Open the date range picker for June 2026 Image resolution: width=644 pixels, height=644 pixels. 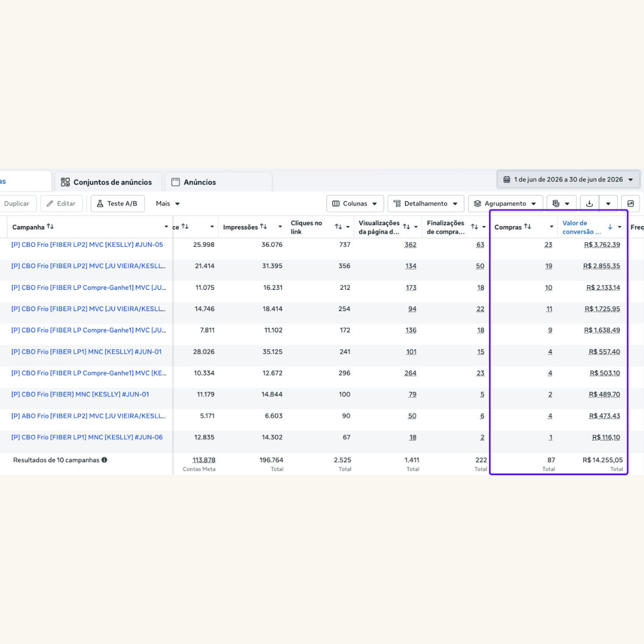(568, 179)
